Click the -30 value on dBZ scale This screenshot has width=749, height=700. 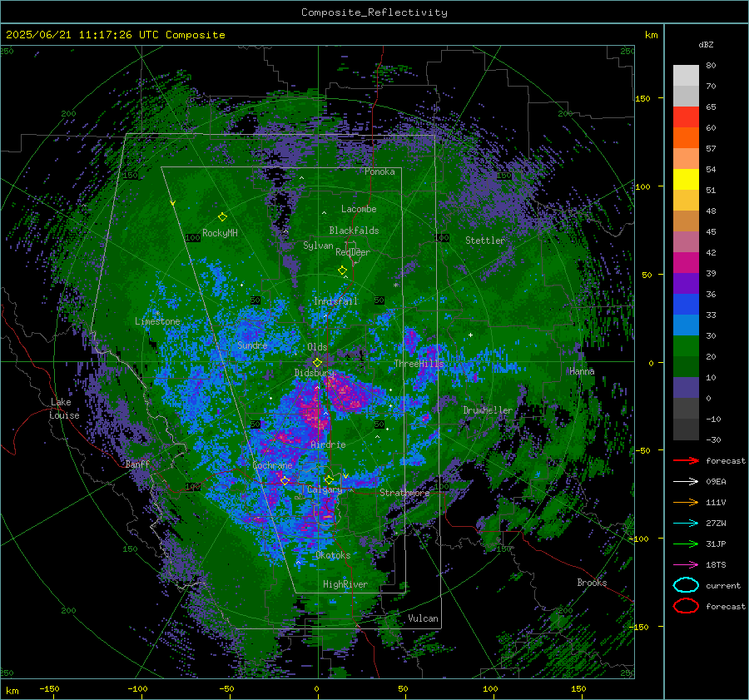713,439
